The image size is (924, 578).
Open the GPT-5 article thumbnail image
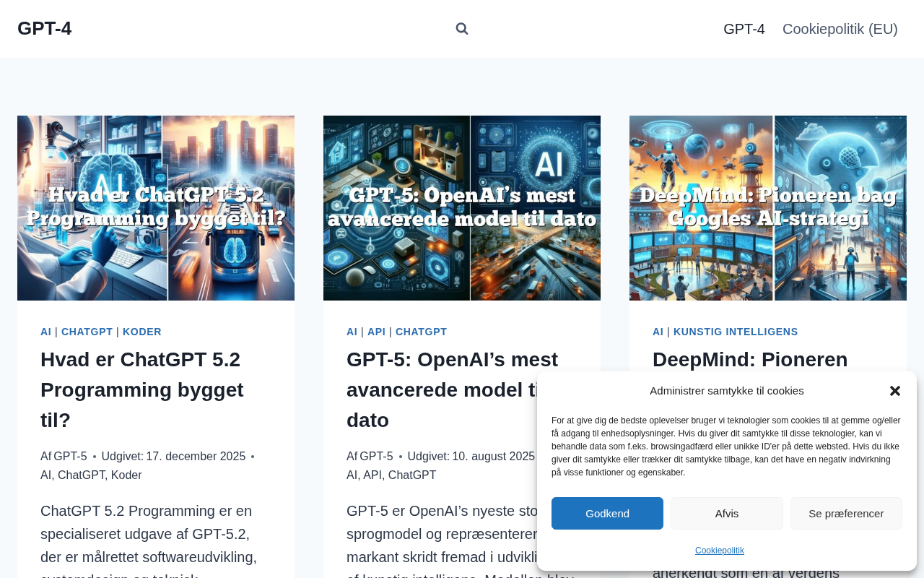point(462,208)
